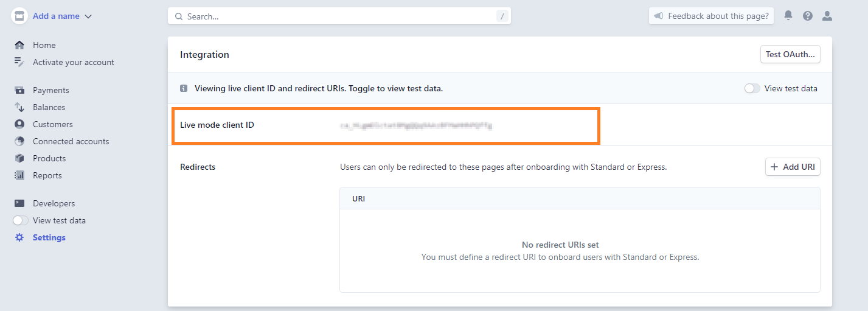The image size is (868, 311).
Task: Go to the Reports section
Action: [47, 175]
